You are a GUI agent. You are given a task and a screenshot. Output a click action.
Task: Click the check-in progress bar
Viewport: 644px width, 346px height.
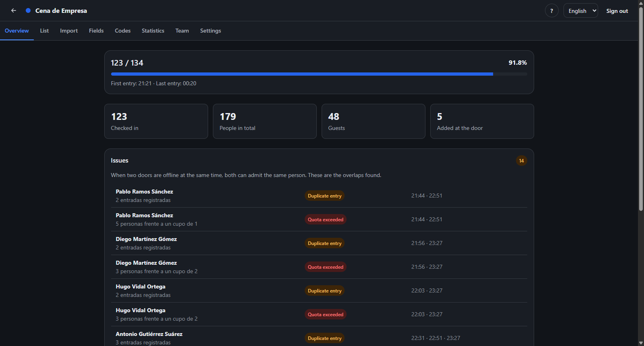pos(319,74)
